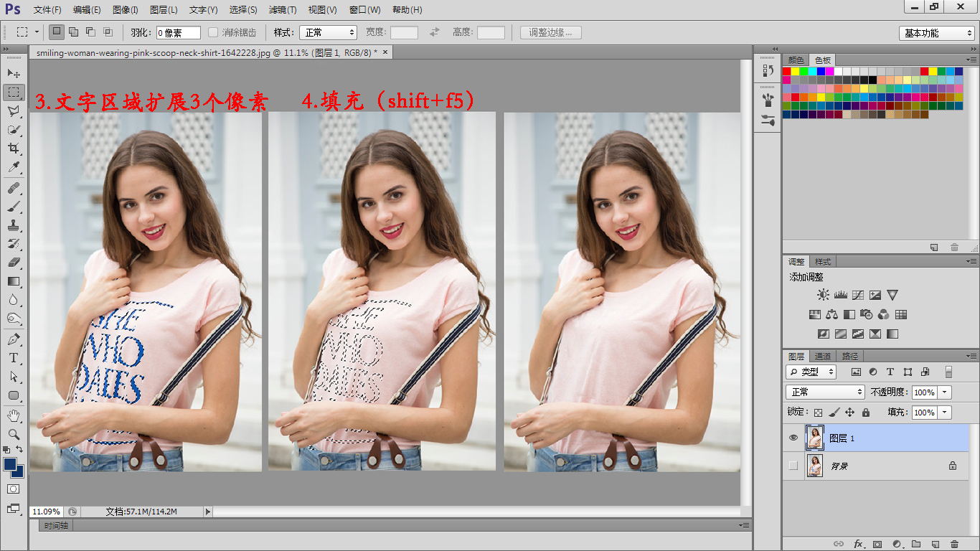
Task: Select the Dodge tool
Action: click(x=14, y=319)
